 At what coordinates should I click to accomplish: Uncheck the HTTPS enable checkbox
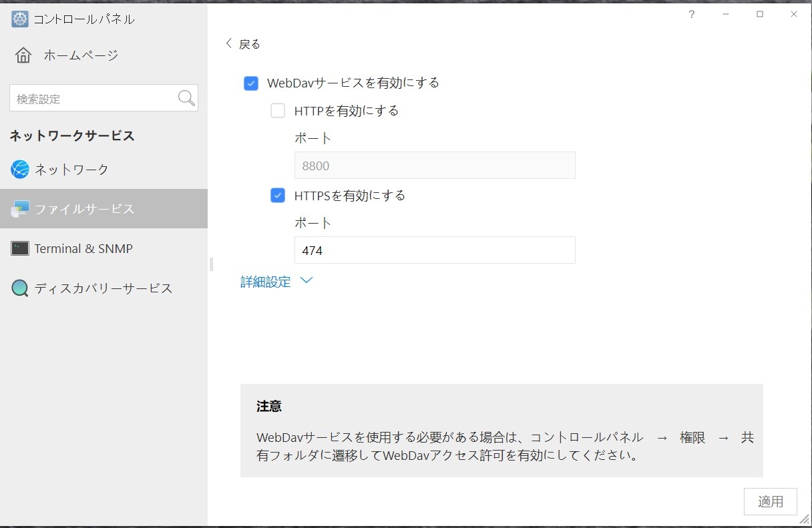278,196
